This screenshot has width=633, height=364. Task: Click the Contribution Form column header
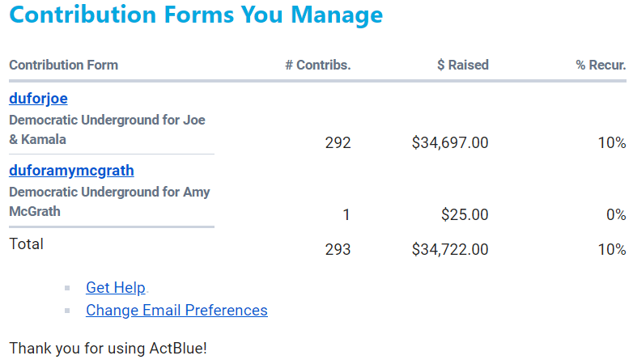tap(63, 65)
